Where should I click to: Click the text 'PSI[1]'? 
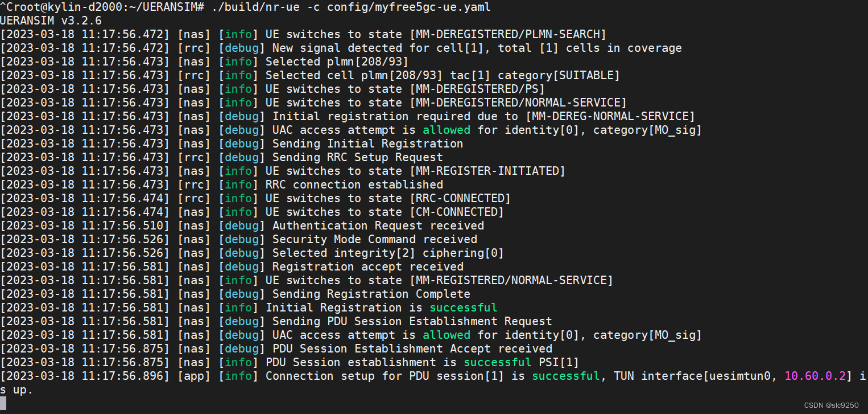(559, 362)
